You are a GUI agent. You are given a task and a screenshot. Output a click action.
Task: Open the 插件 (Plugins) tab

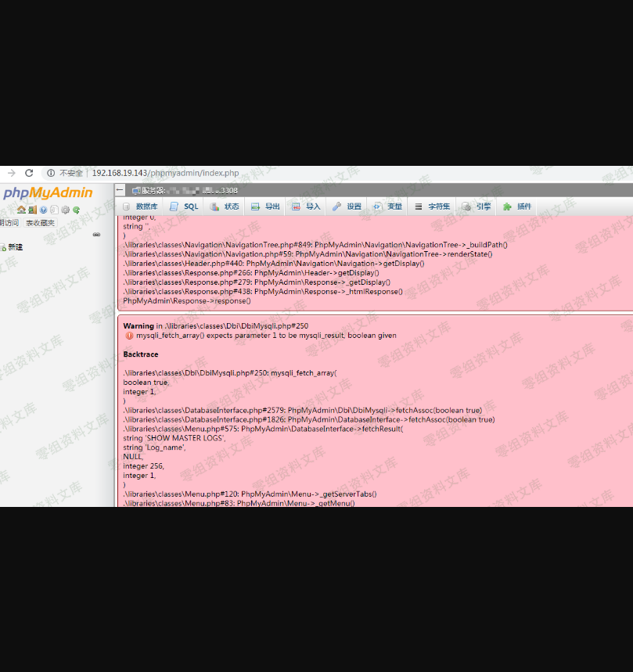(x=517, y=207)
